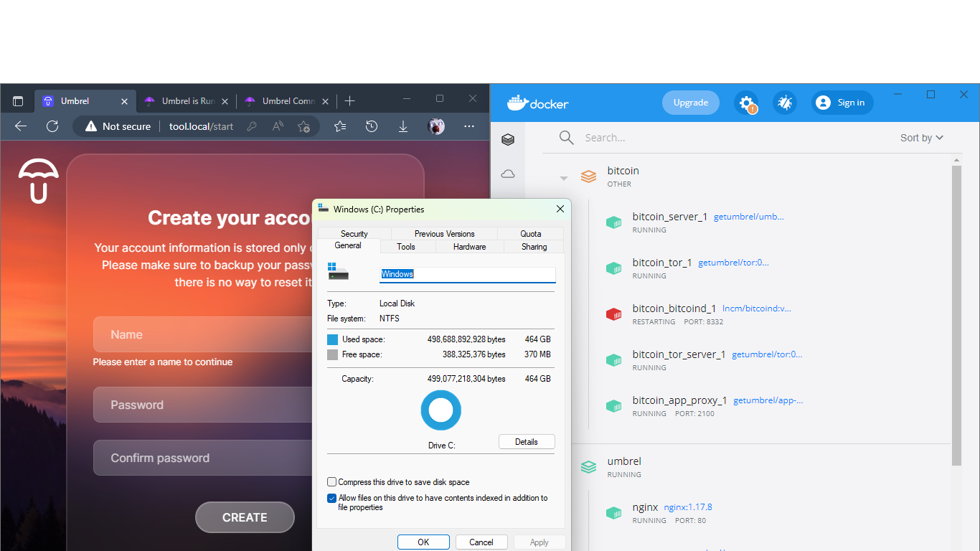Click tool.local/start address bar URL

coord(202,126)
